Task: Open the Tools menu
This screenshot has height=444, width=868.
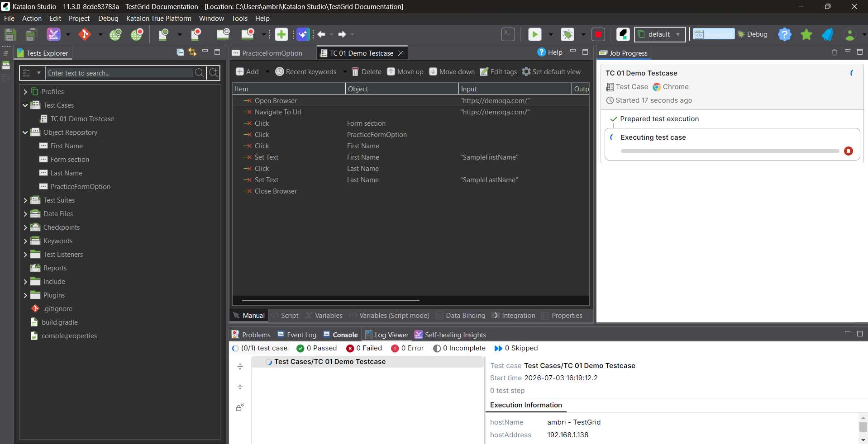Action: click(239, 19)
